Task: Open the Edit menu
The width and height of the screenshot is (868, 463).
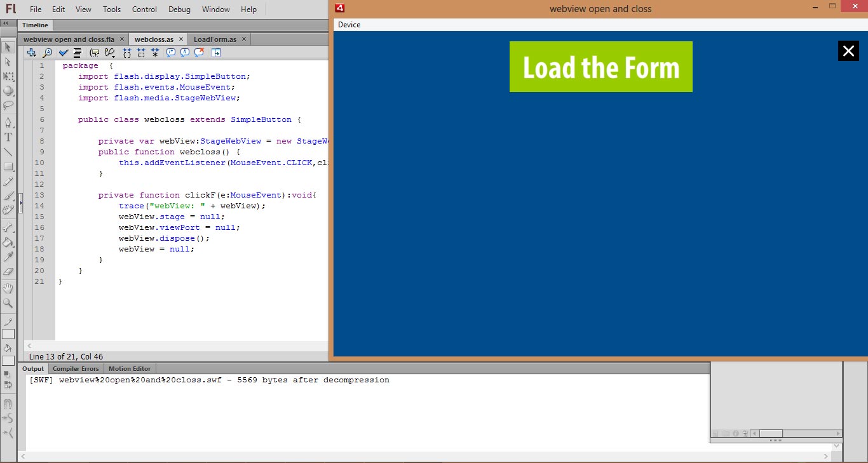Action: coord(58,10)
